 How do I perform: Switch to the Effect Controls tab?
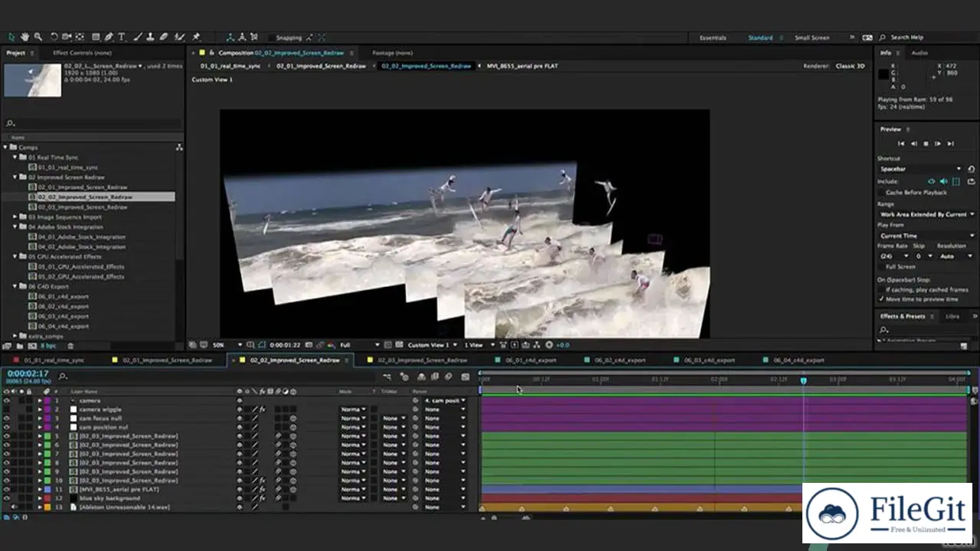pos(82,53)
